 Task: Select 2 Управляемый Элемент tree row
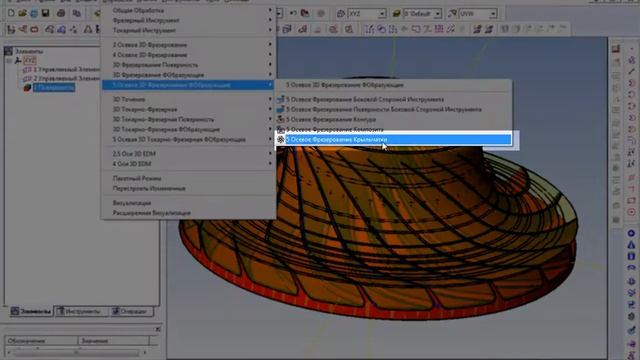[x=66, y=78]
